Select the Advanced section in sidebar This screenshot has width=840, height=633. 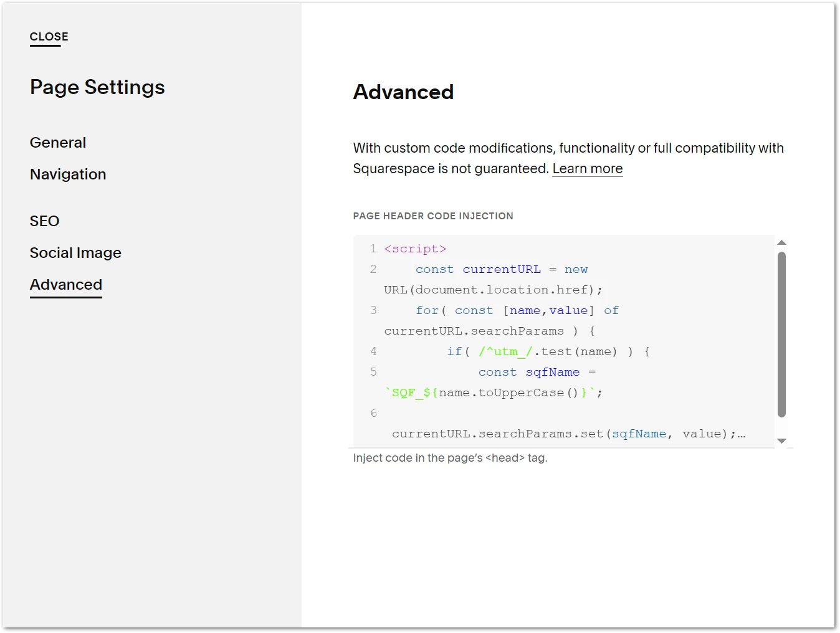66,285
